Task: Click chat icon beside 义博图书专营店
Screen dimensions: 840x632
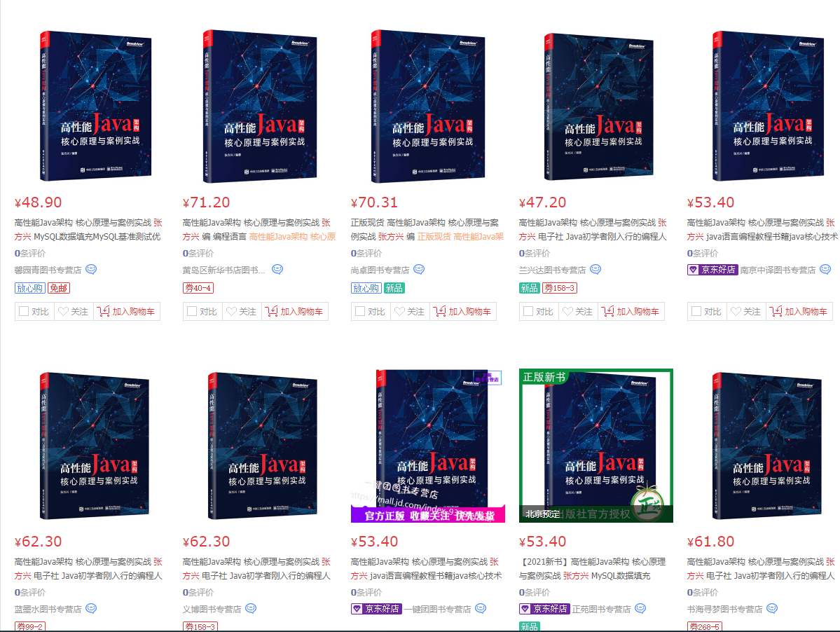Action: 251,608
